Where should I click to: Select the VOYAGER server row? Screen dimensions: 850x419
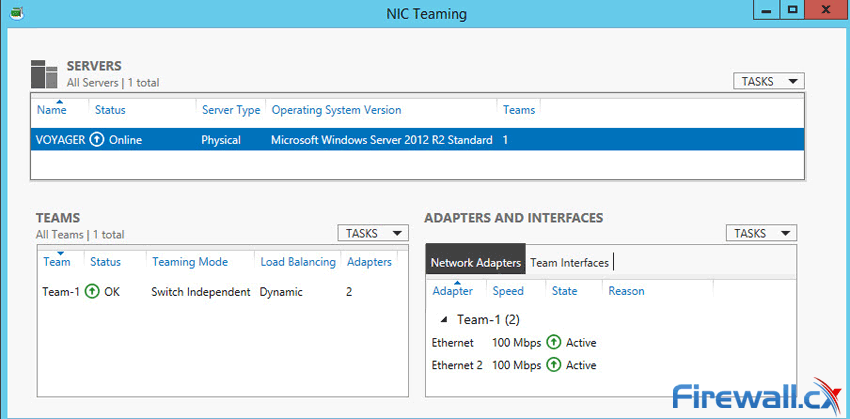300,140
